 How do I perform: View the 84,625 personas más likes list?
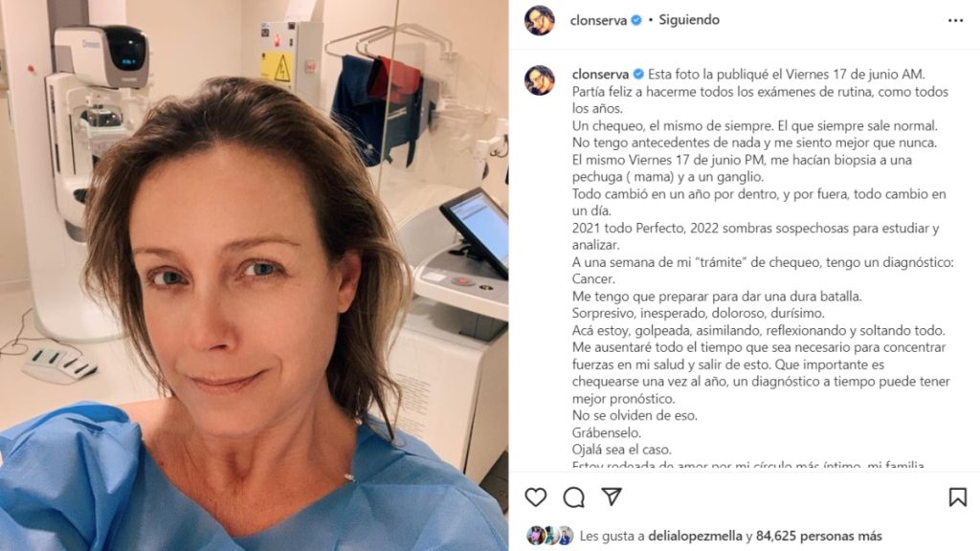[819, 536]
